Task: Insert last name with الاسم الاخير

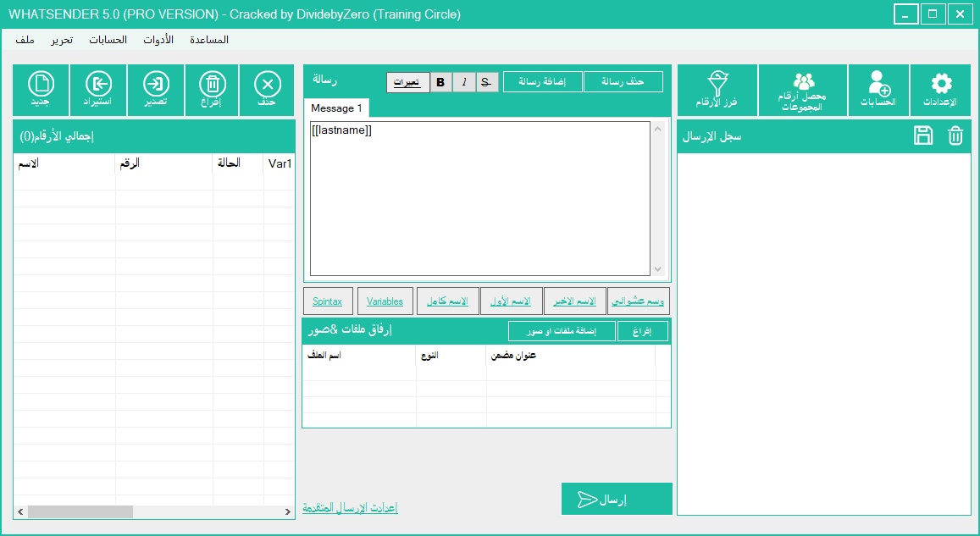Action: (x=574, y=301)
